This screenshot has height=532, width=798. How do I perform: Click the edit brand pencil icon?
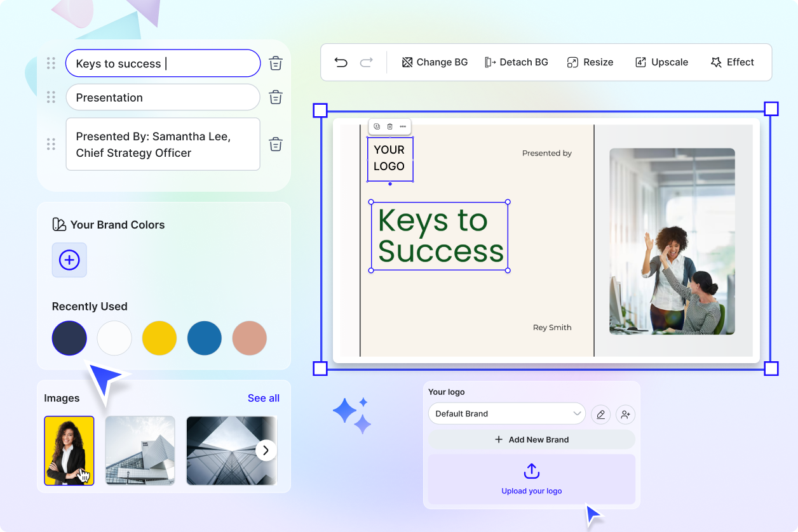point(600,415)
